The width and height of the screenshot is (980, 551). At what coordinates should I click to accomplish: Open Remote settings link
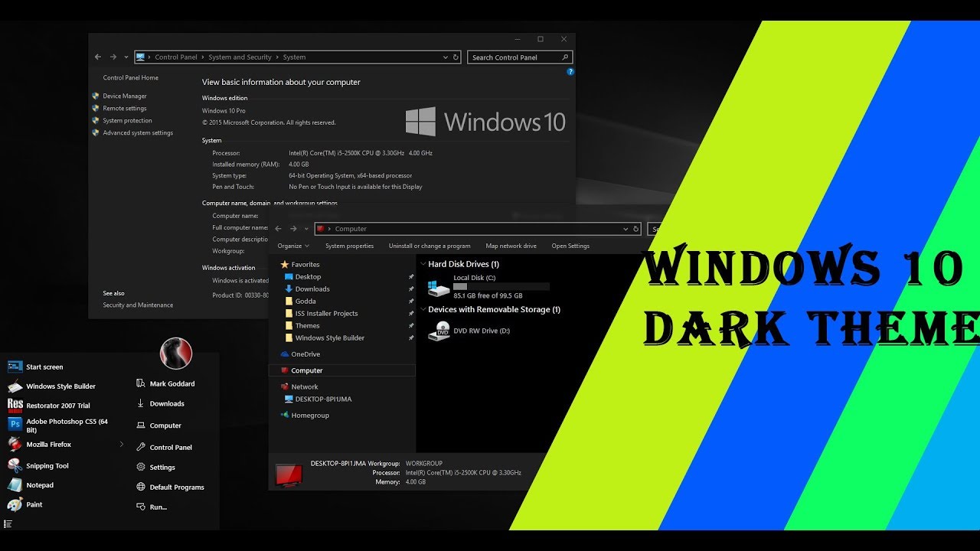coord(125,109)
